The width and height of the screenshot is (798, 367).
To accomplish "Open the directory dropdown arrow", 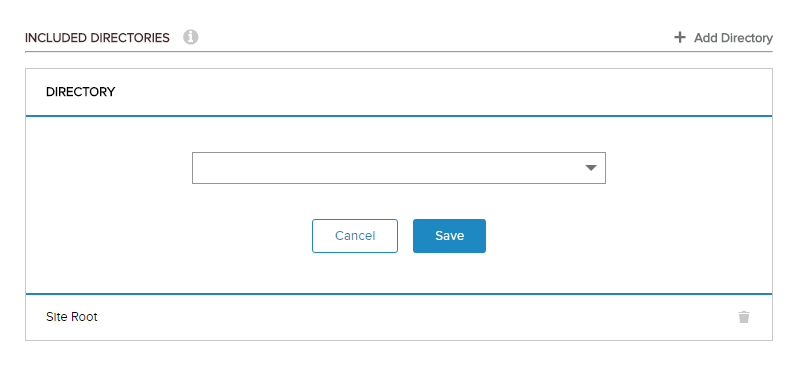I will (590, 167).
